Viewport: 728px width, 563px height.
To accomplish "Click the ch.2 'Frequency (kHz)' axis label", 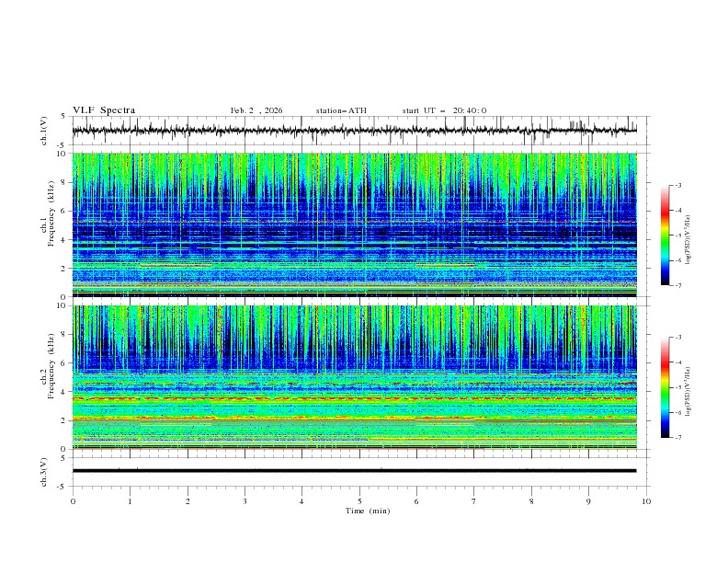I will 51,366.
